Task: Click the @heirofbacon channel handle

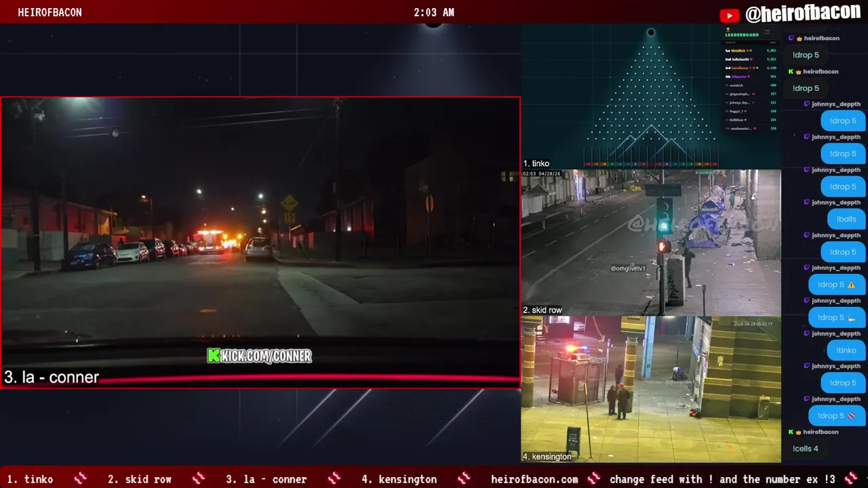Action: coord(804,14)
